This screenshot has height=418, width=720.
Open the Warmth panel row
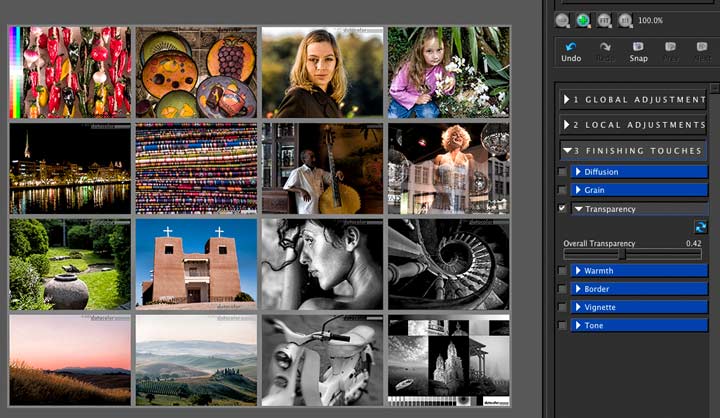tap(639, 271)
